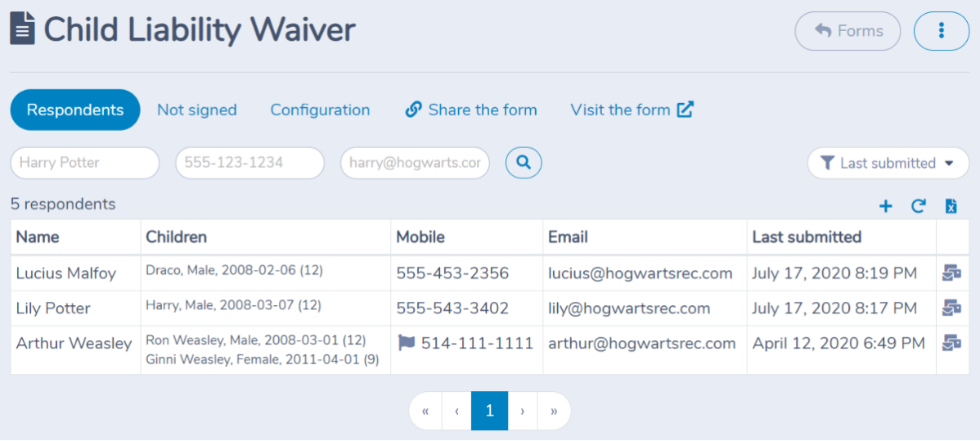Go to the first page
This screenshot has width=980, height=441.
coord(425,411)
